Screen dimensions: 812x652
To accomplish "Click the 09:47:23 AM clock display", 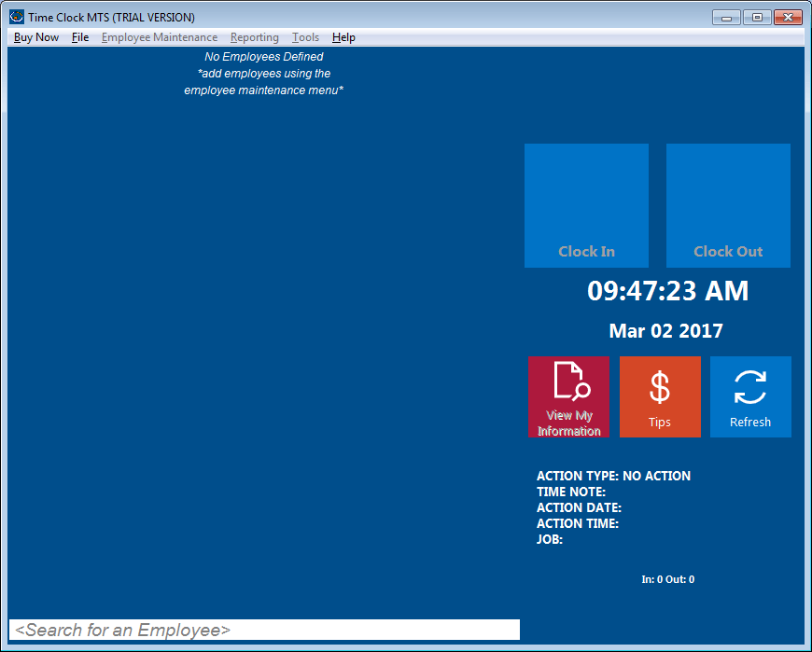I will click(667, 290).
